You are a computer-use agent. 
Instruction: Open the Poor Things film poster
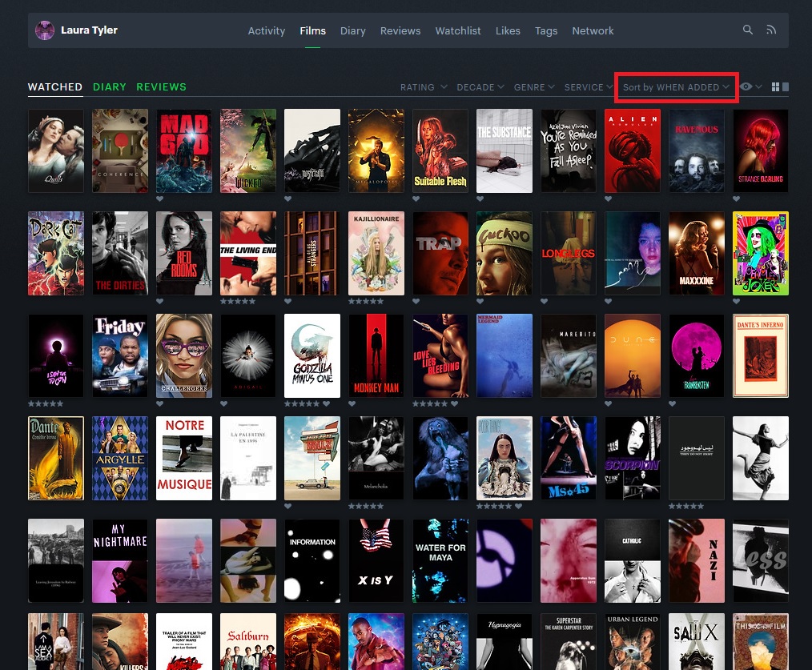click(x=504, y=458)
